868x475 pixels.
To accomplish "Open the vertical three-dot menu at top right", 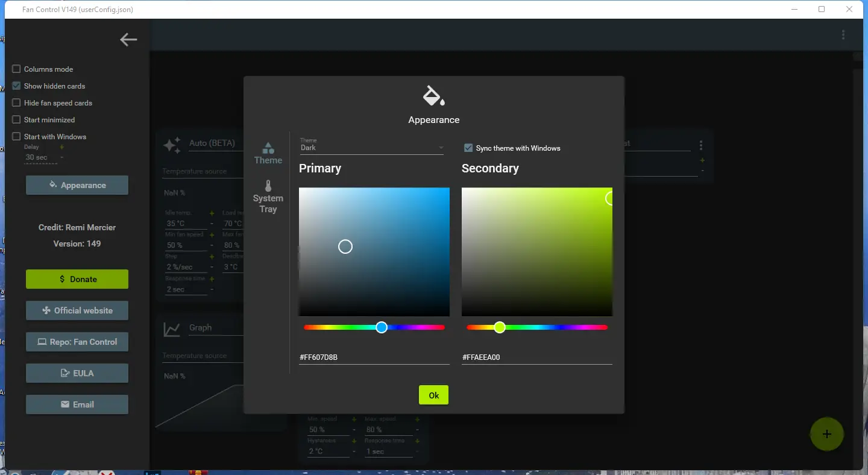I will pos(843,35).
